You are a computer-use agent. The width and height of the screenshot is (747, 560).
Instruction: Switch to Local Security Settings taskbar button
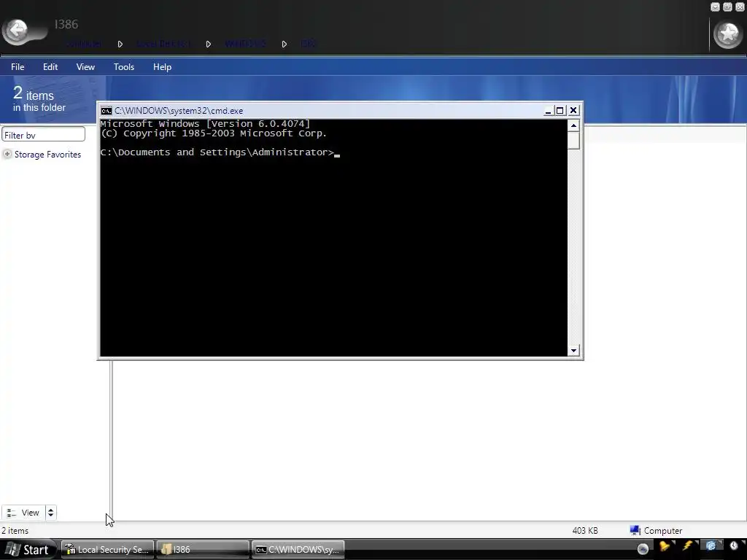[x=108, y=550]
